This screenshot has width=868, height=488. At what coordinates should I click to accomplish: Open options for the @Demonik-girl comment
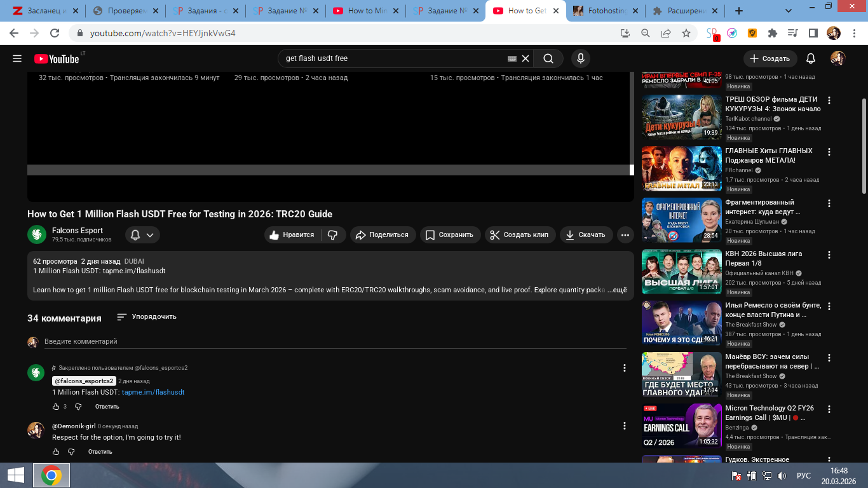point(625,426)
